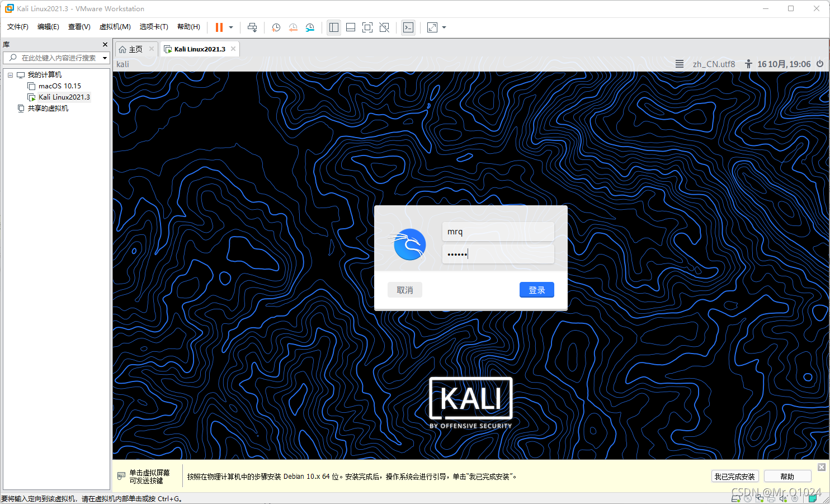Select the macOS 10.15 virtual machine
The height and width of the screenshot is (504, 830).
click(60, 86)
